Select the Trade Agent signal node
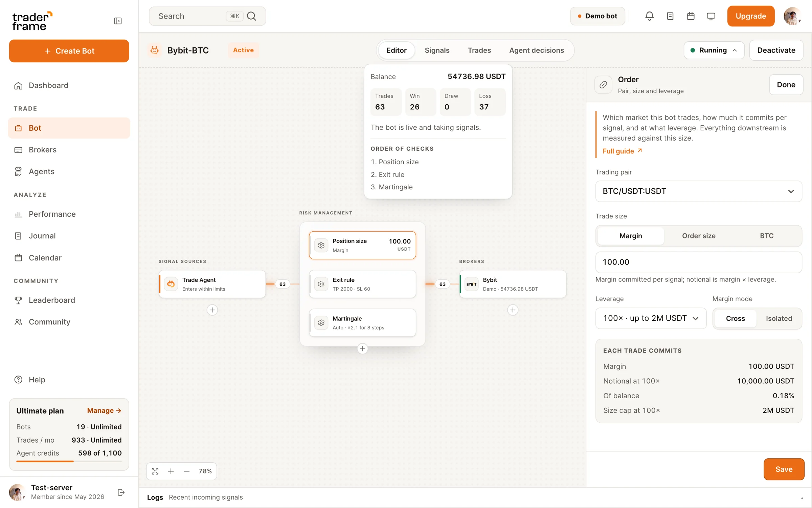Viewport: 812px width, 508px height. 212,284
